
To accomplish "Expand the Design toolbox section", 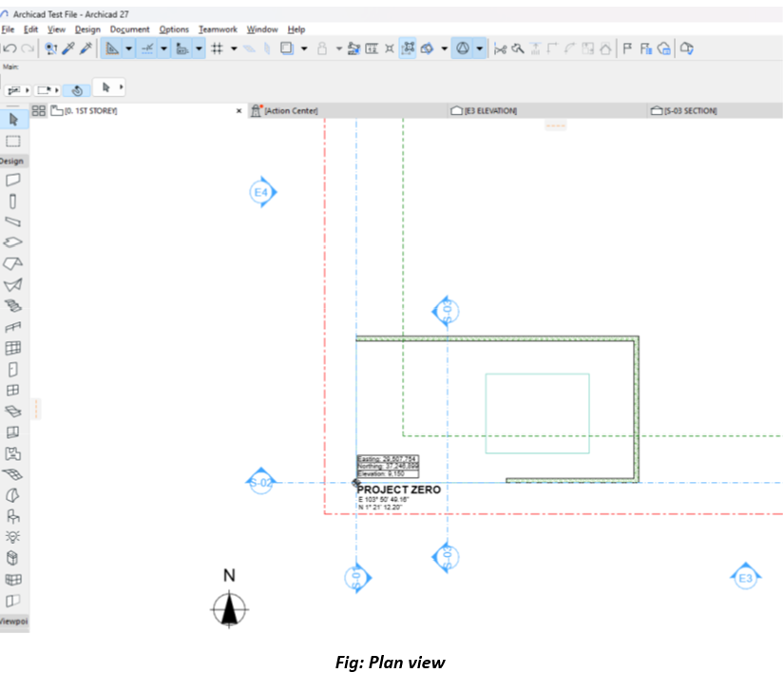I will [13, 161].
